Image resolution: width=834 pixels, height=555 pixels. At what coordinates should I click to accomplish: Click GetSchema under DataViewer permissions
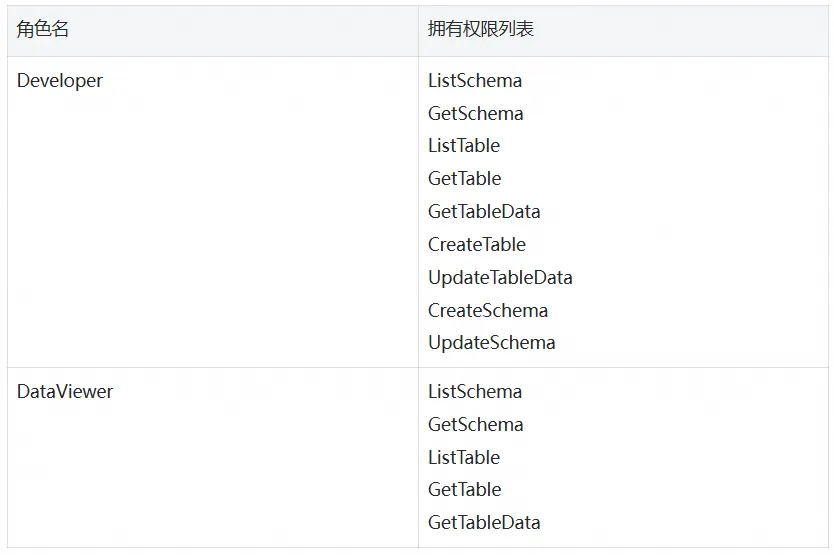476,425
